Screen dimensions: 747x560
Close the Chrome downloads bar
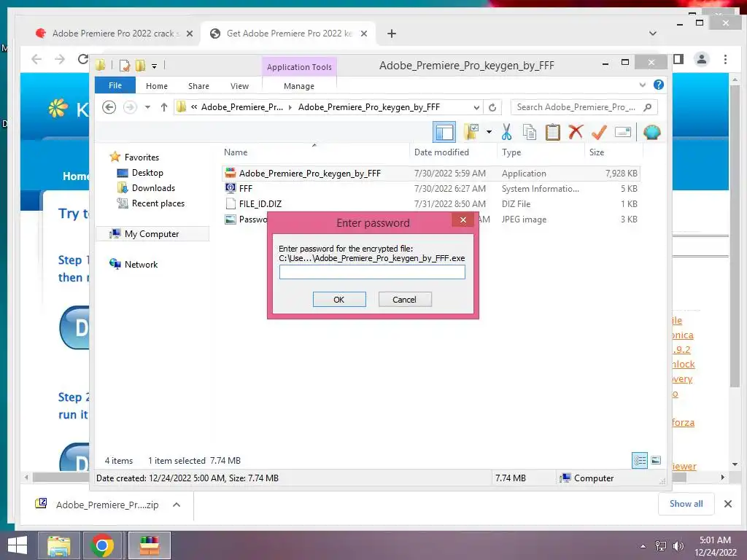(x=728, y=504)
